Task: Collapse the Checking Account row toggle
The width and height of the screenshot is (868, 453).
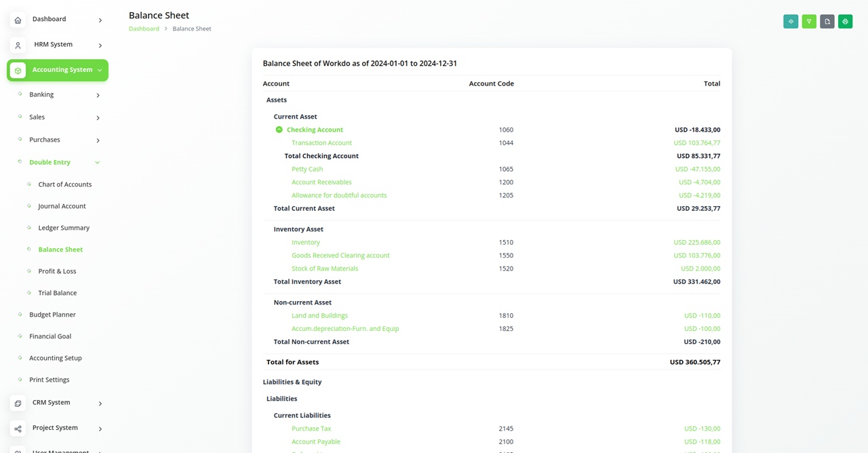Action: click(279, 130)
